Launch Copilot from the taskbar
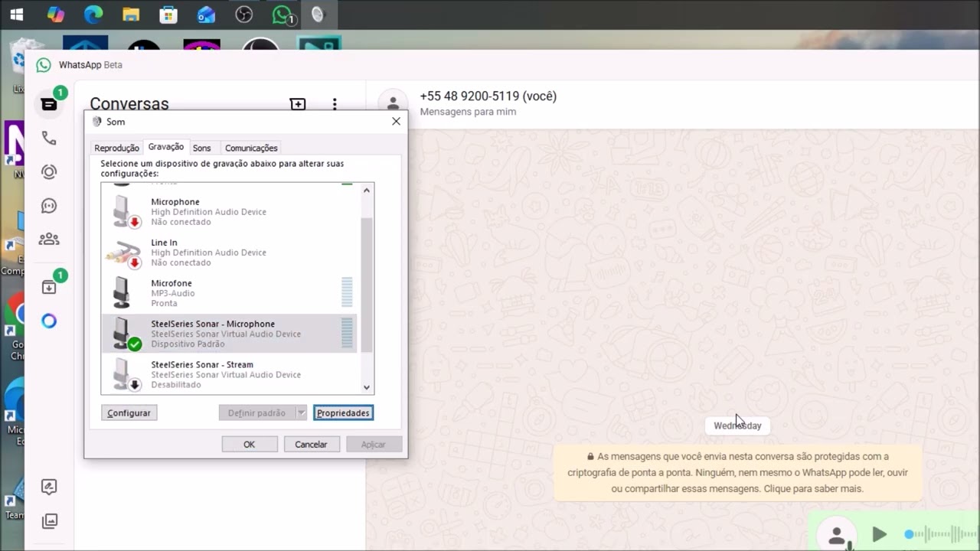Viewport: 980px width, 551px height. click(x=56, y=15)
